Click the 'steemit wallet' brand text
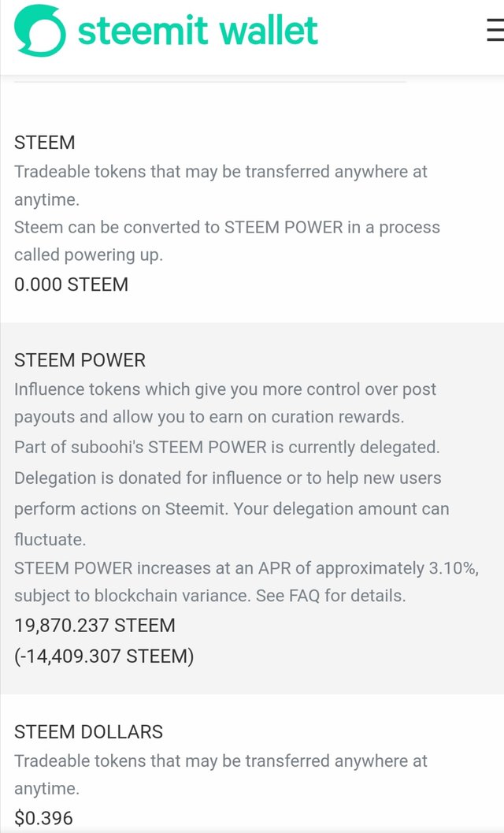The image size is (504, 833). click(198, 30)
